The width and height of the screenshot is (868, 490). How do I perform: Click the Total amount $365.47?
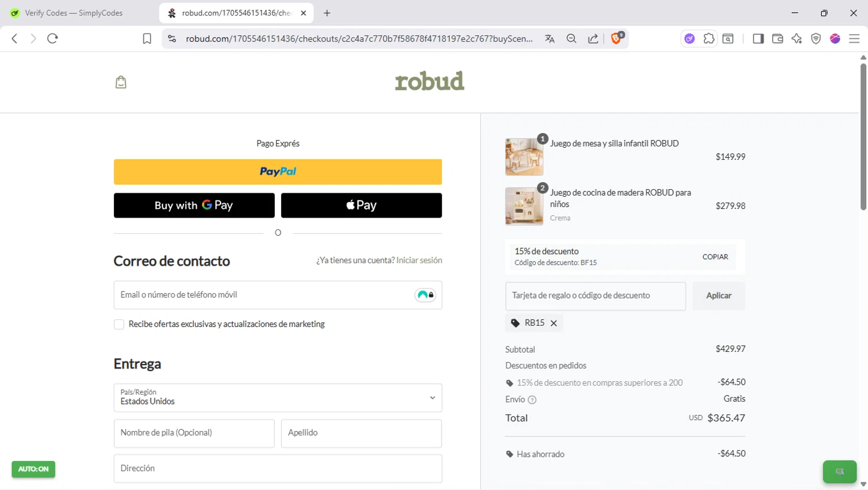click(726, 418)
